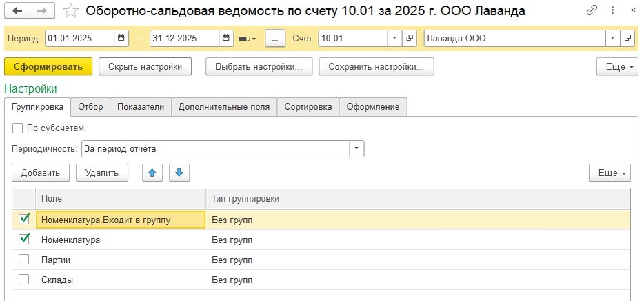
Task: Move grouping row up with blue arrow
Action: click(x=152, y=173)
